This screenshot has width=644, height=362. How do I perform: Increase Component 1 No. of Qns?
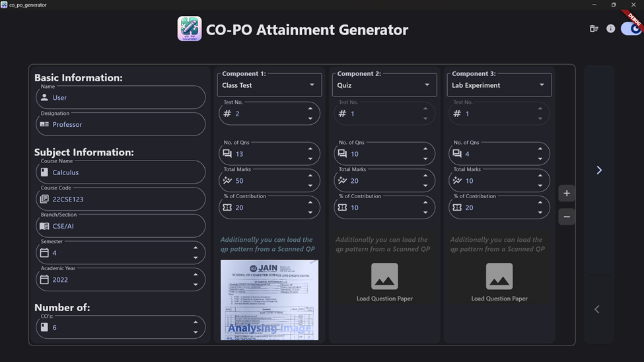[x=310, y=149]
